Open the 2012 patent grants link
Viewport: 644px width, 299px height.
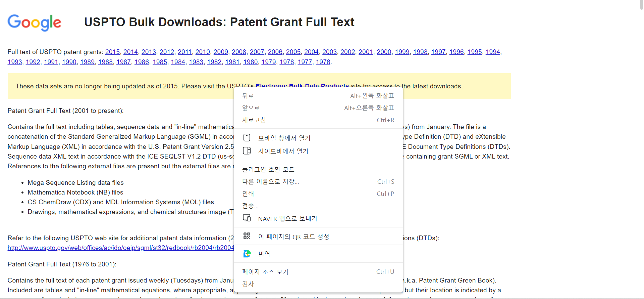coord(167,52)
